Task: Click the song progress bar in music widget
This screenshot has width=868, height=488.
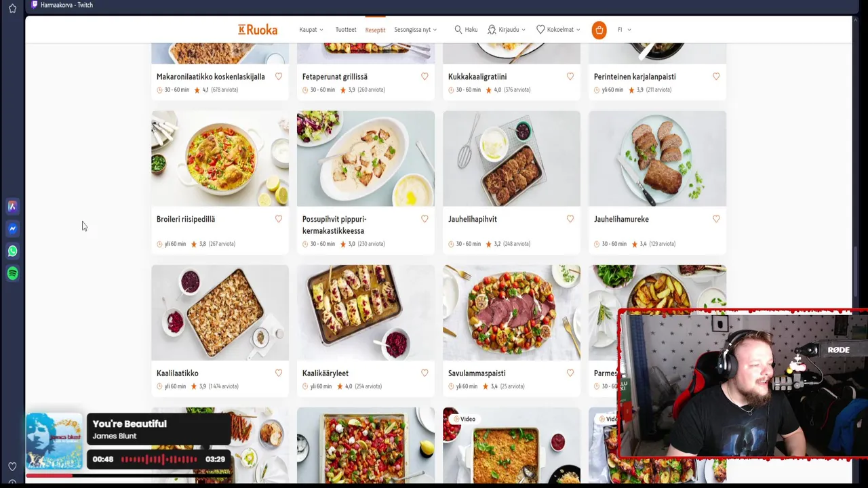Action: click(159, 460)
